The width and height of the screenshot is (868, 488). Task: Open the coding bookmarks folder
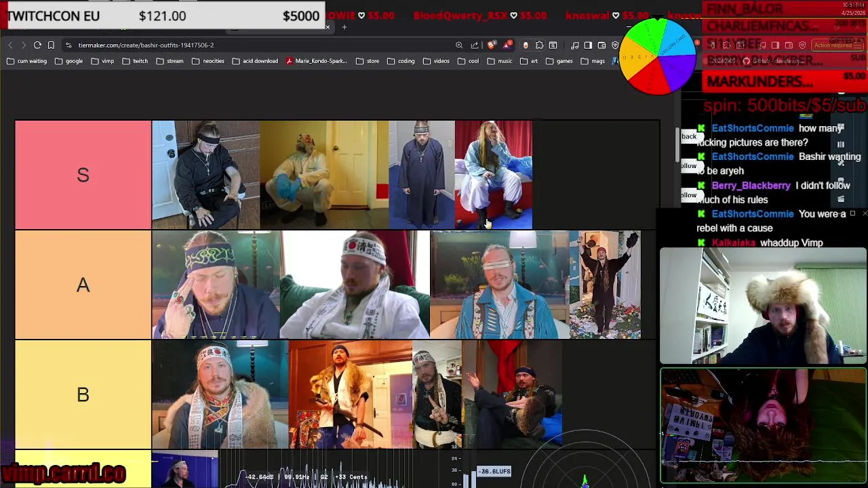click(x=401, y=61)
